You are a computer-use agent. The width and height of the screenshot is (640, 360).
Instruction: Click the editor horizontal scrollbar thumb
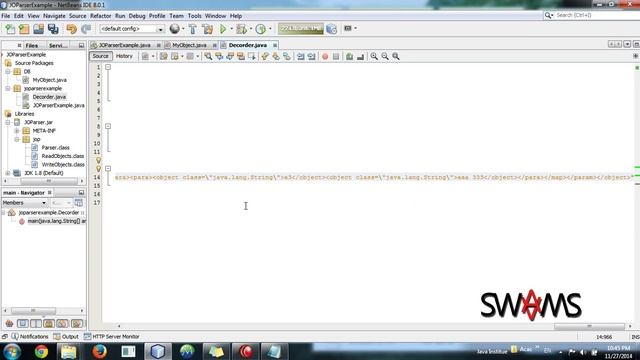tap(589, 326)
